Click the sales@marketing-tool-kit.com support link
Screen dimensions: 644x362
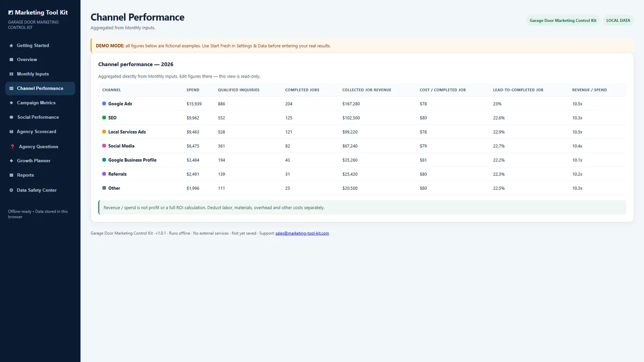[x=302, y=233]
